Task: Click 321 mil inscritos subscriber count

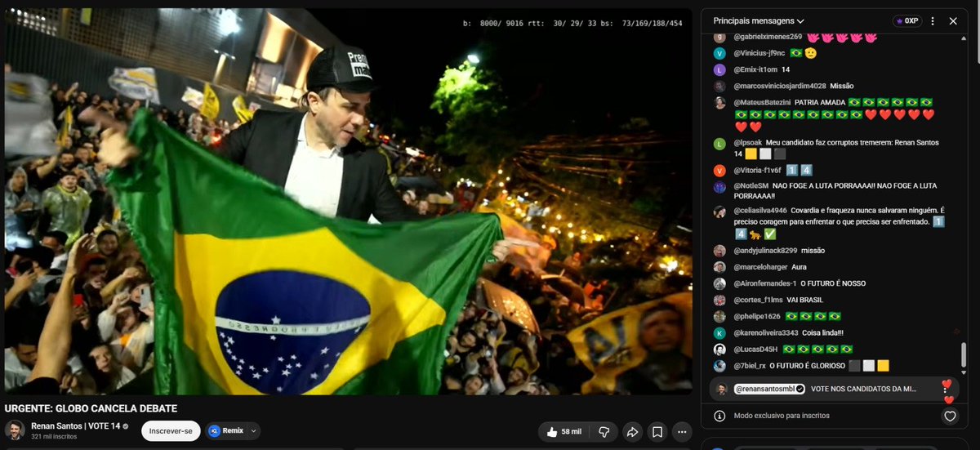Action: pyautogui.click(x=54, y=437)
